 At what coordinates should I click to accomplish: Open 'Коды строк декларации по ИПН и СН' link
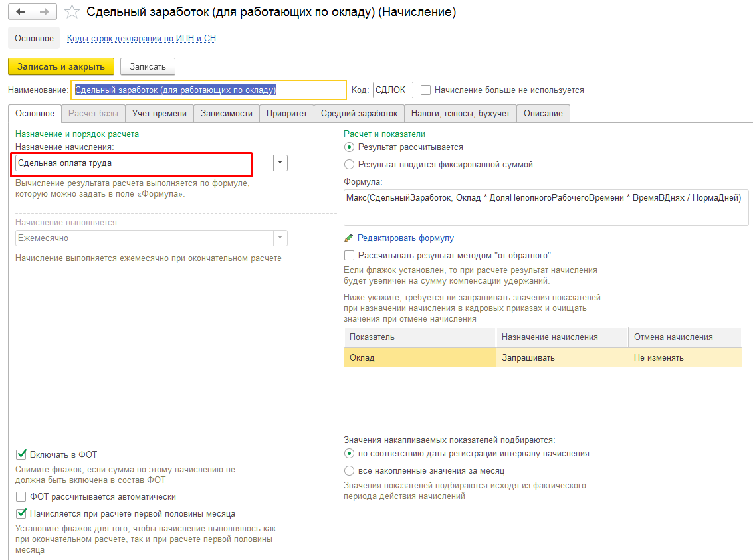[141, 39]
